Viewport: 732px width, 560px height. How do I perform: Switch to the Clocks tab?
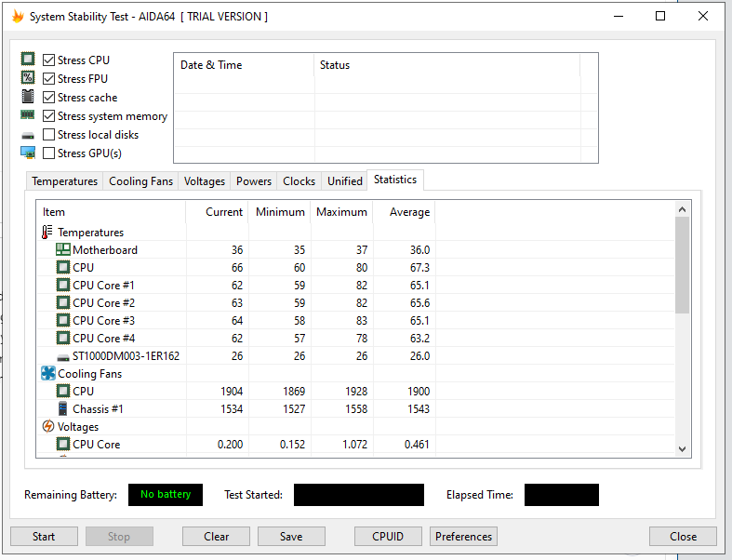(299, 181)
